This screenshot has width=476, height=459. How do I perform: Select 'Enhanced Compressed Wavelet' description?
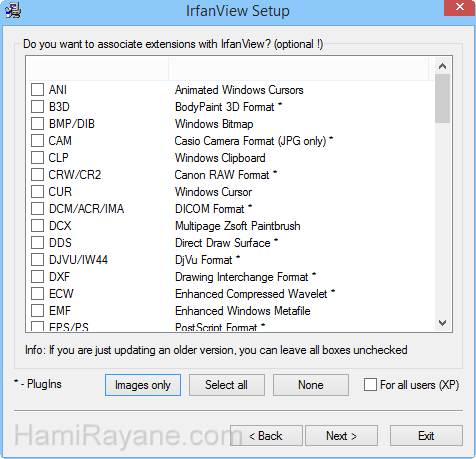(x=251, y=294)
